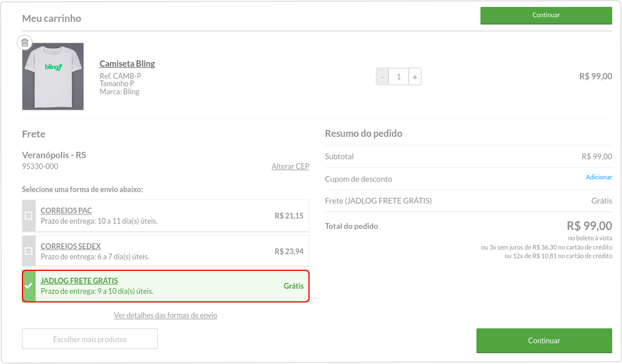Click Escolher mais produtos button
622x364 pixels.
90,339
